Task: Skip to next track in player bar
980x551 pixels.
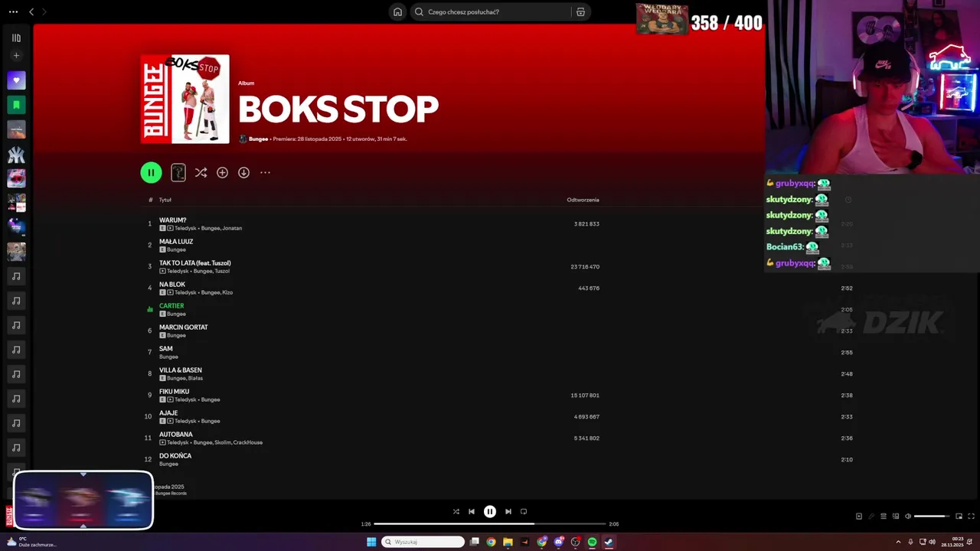Action: point(508,511)
